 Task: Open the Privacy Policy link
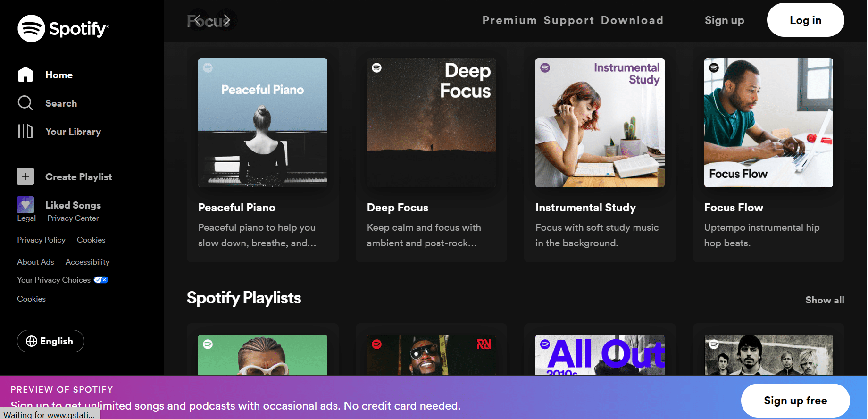point(42,240)
